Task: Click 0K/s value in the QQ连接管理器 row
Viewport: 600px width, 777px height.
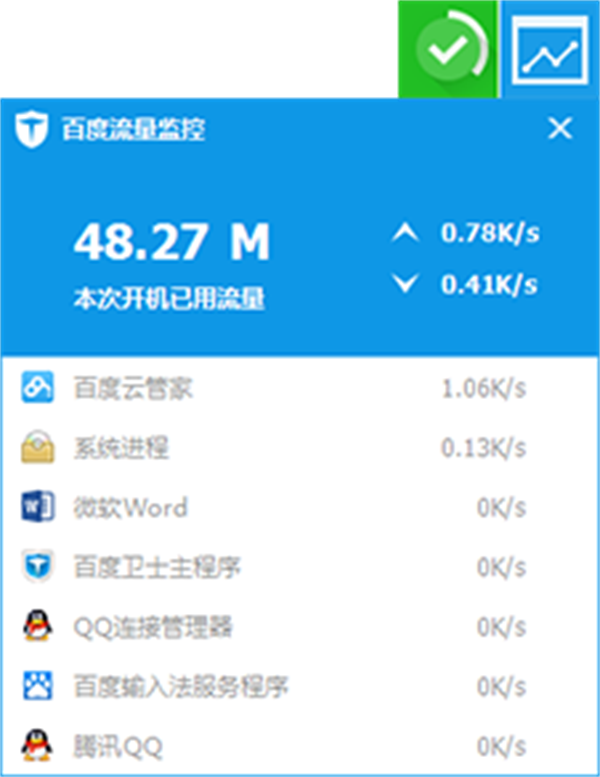Action: tap(501, 627)
